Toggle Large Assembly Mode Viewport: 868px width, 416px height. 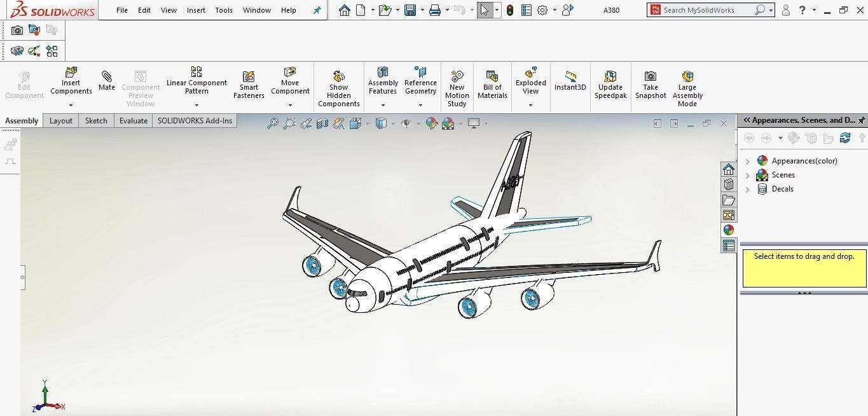687,88
